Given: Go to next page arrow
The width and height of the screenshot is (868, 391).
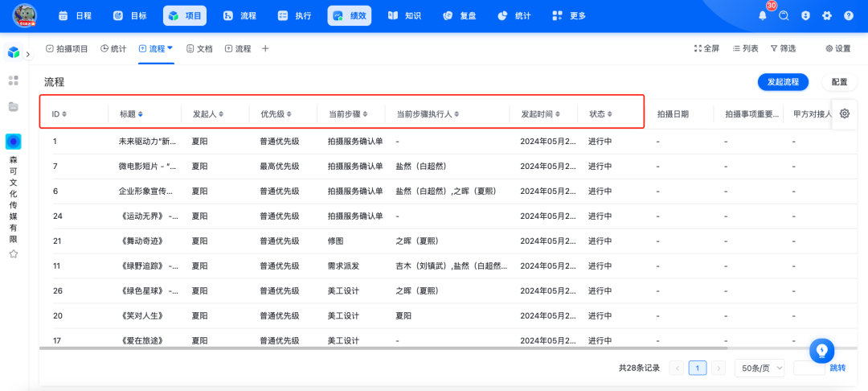Looking at the screenshot, I should [719, 368].
